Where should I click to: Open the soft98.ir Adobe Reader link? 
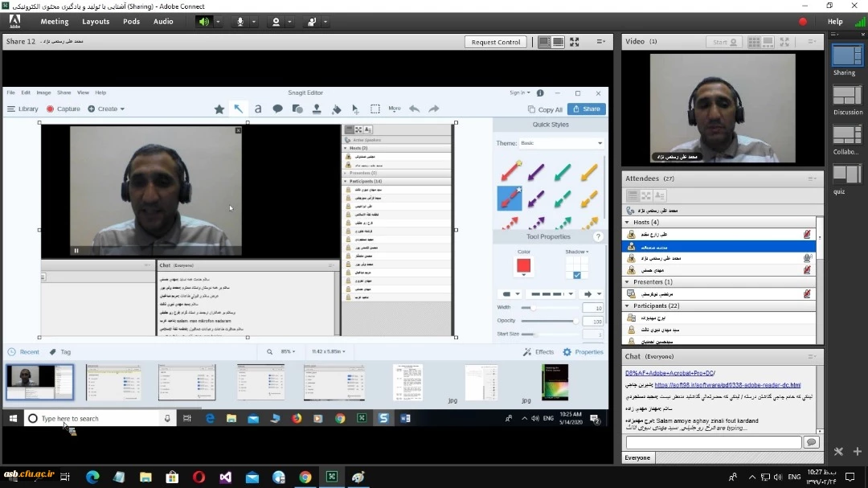[x=727, y=385]
